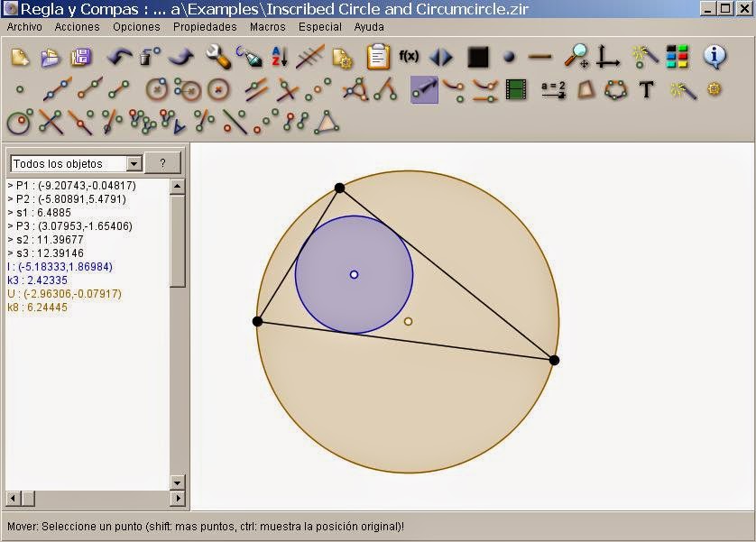
Task: Select the Move tool in the toolbar
Action: (x=424, y=89)
